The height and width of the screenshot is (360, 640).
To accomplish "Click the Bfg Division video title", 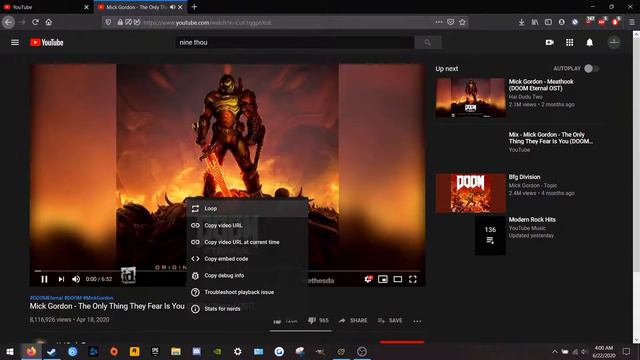I will [x=524, y=177].
